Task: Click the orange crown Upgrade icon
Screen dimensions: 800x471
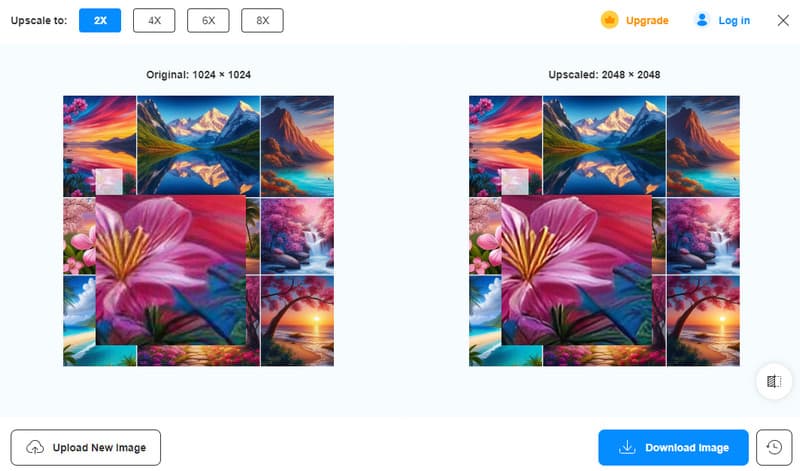Action: (609, 20)
